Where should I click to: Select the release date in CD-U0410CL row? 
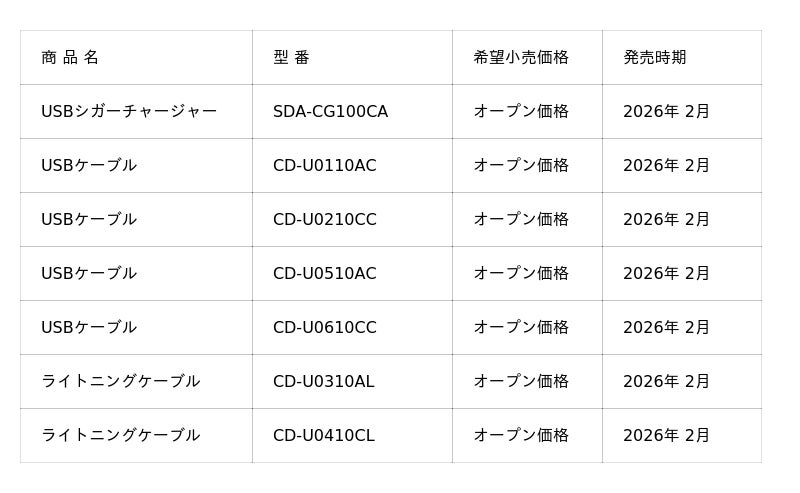(666, 436)
